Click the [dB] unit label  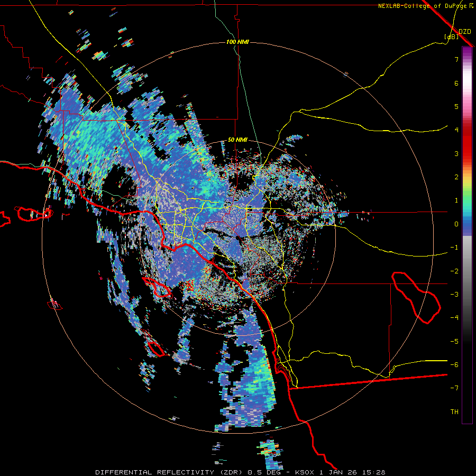(x=452, y=36)
